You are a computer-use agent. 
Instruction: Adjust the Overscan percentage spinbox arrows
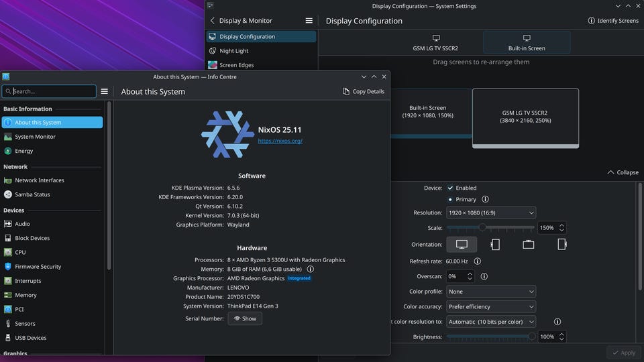tap(470, 276)
